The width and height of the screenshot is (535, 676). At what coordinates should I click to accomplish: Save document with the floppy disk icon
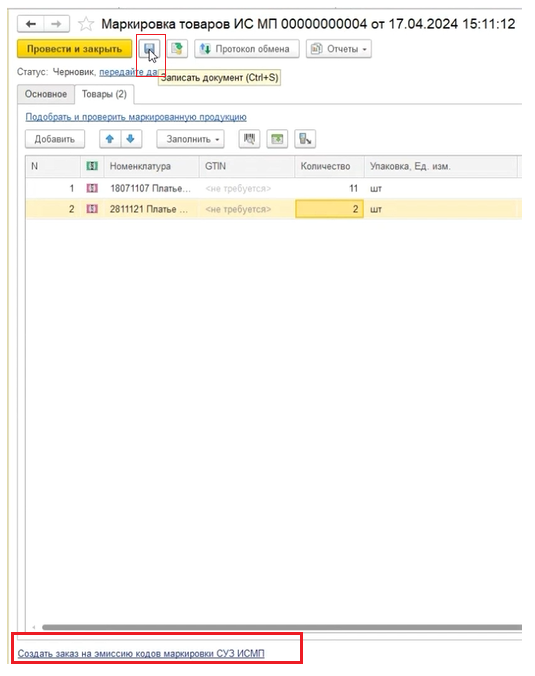pos(149,49)
